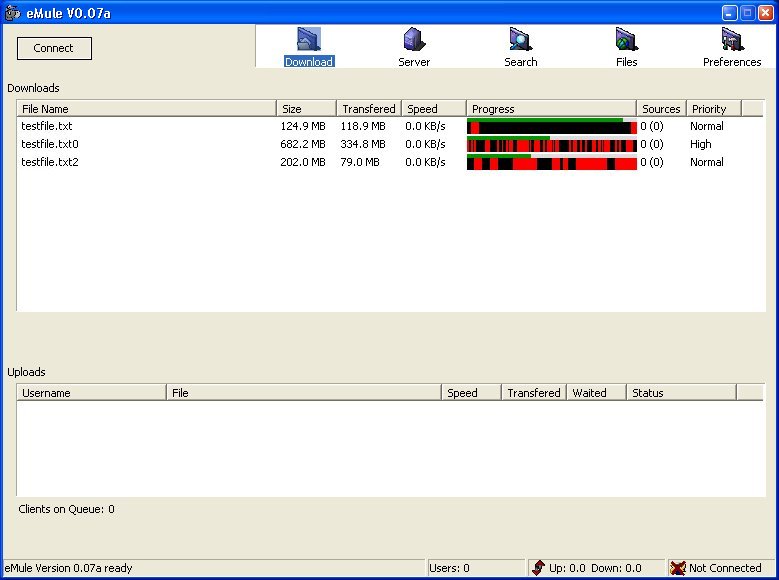Viewport: 779px width, 580px height.
Task: Click the 682.2 MB size cell
Action: 303,144
